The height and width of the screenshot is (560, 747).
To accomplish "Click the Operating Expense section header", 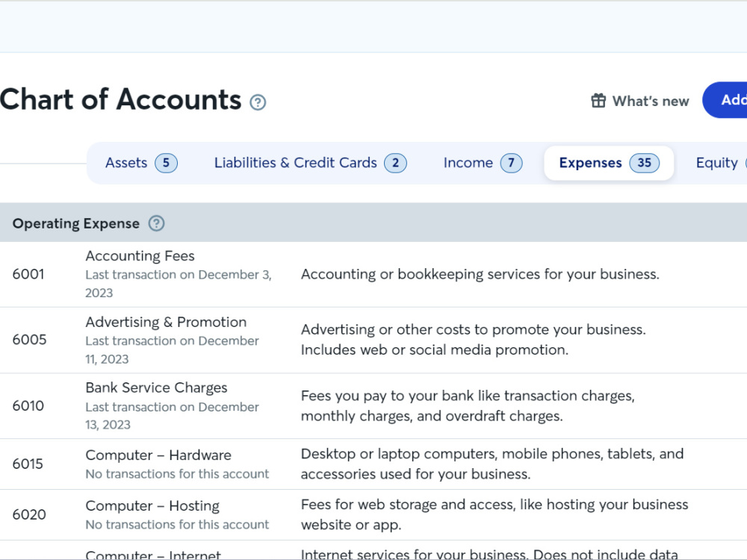I will (x=373, y=223).
